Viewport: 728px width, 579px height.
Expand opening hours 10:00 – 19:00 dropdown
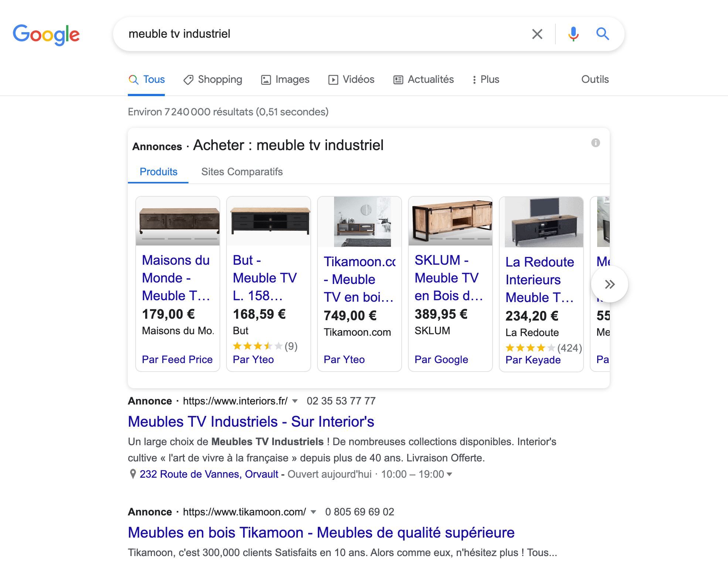click(x=449, y=474)
